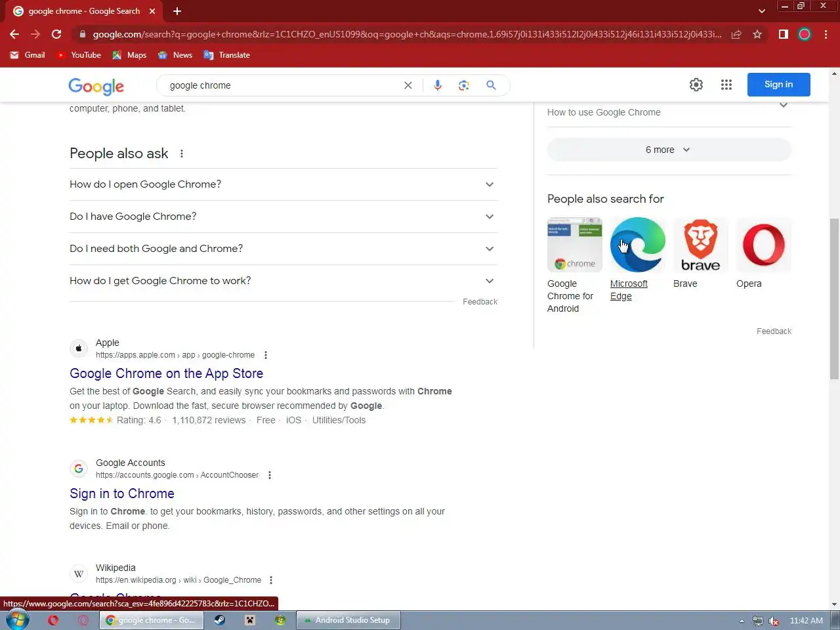Expand "Do I need both Google and Chrome?"

(x=283, y=249)
